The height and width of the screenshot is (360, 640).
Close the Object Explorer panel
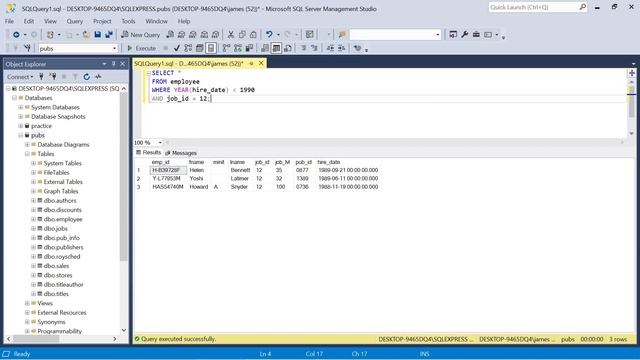122,64
